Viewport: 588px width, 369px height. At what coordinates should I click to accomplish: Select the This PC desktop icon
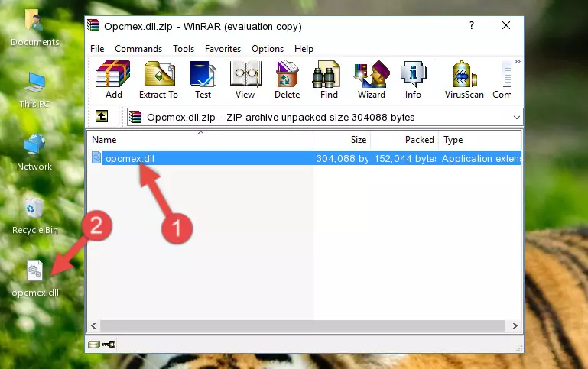click(34, 90)
